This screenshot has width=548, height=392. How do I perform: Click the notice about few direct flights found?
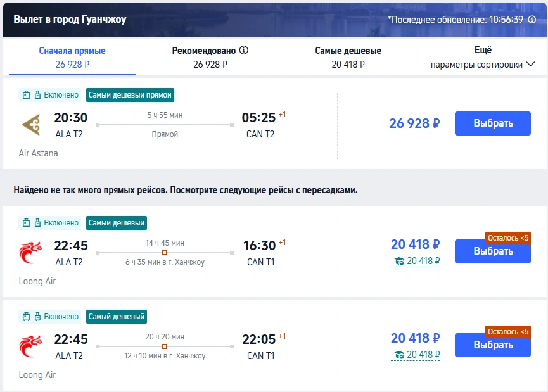point(186,190)
